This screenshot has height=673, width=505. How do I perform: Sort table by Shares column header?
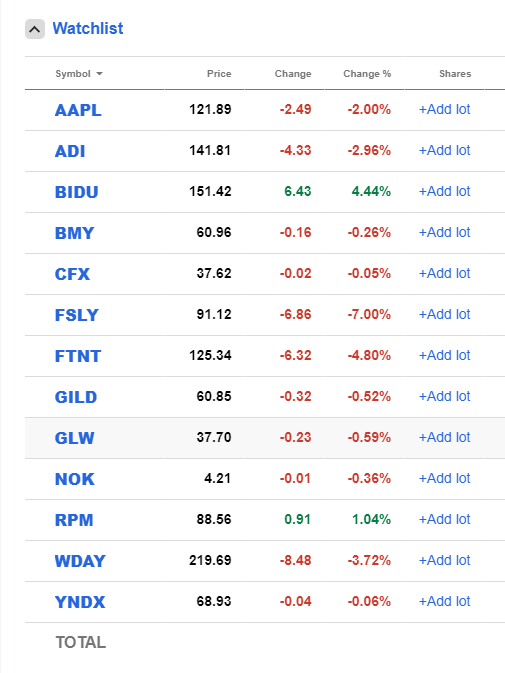click(x=455, y=74)
